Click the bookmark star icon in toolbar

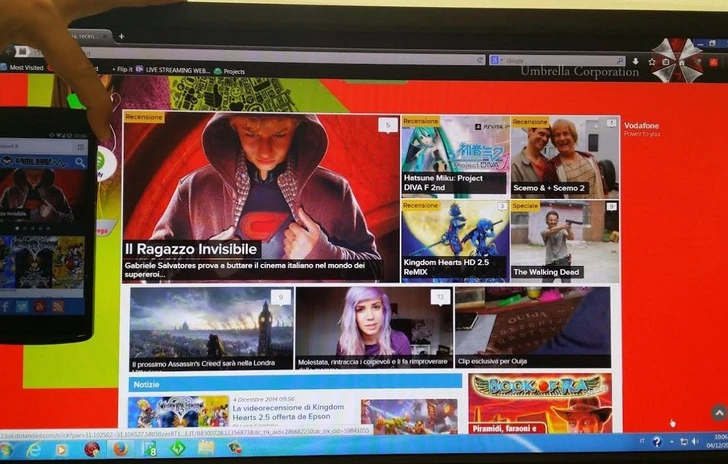[652, 61]
